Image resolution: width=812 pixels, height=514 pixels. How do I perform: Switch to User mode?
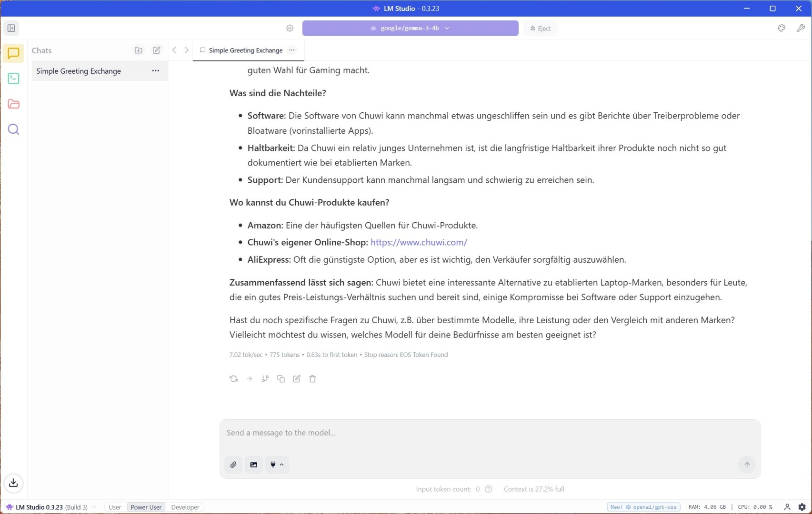(x=115, y=507)
